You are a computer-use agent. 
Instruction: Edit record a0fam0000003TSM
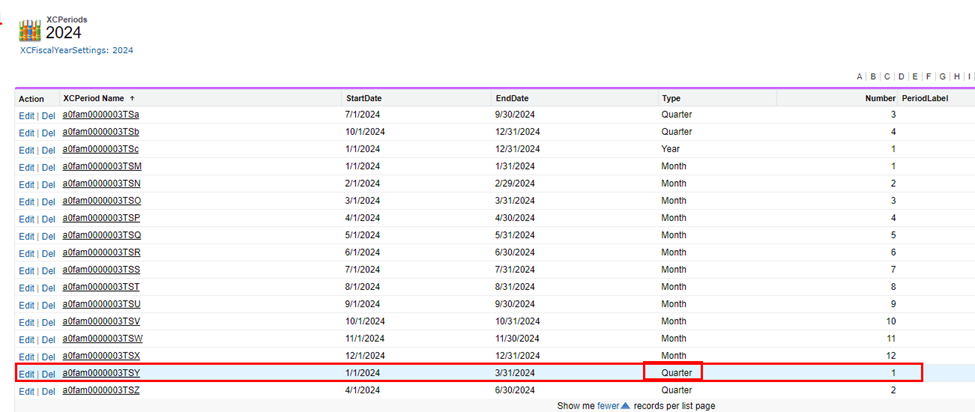point(26,167)
